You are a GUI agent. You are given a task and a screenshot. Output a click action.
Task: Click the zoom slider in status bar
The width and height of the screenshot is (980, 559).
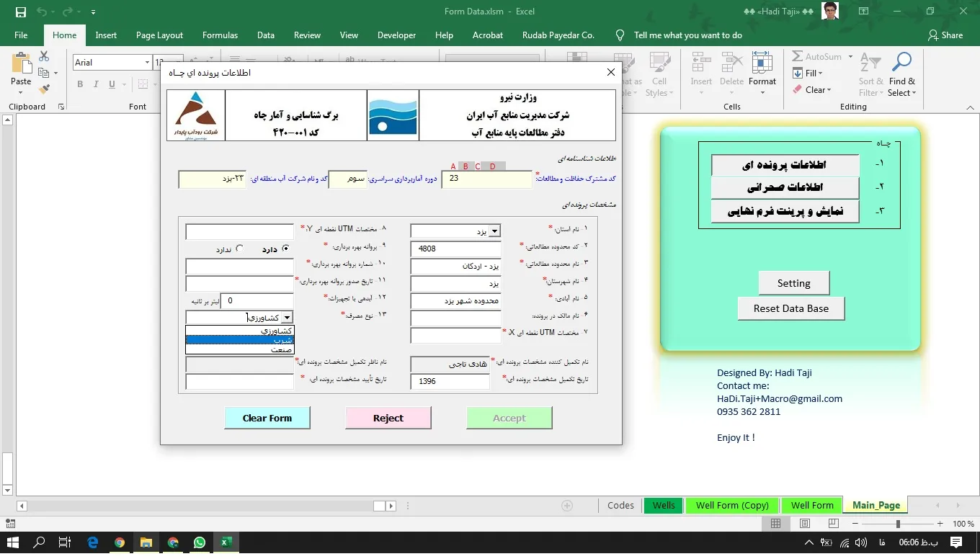tap(898, 524)
